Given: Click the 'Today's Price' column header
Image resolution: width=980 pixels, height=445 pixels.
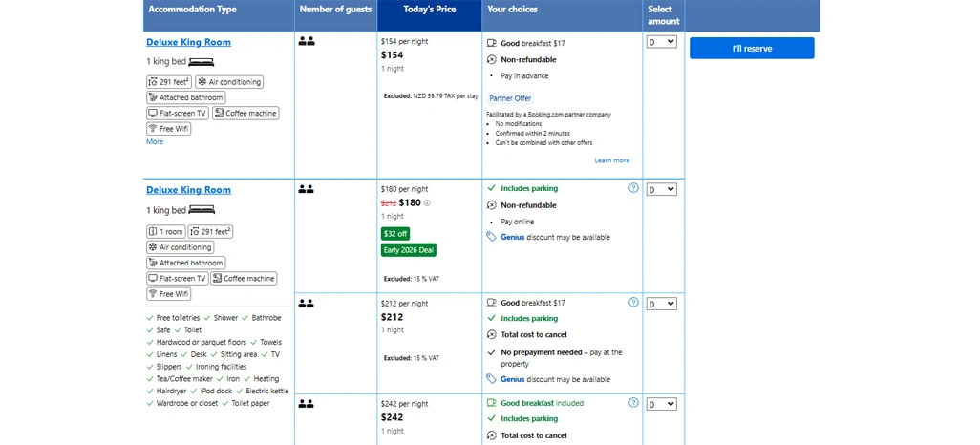Looking at the screenshot, I should point(429,10).
